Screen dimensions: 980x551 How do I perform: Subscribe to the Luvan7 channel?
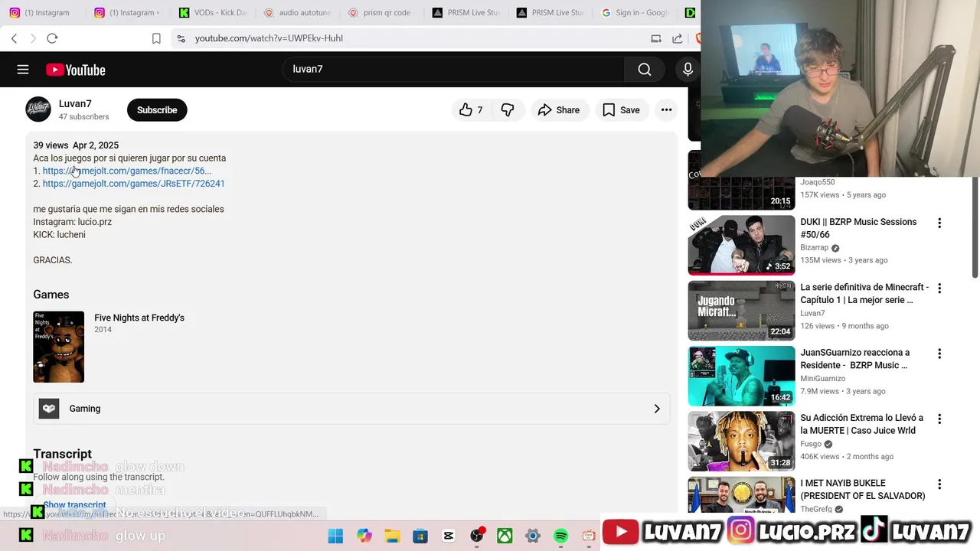tap(157, 110)
